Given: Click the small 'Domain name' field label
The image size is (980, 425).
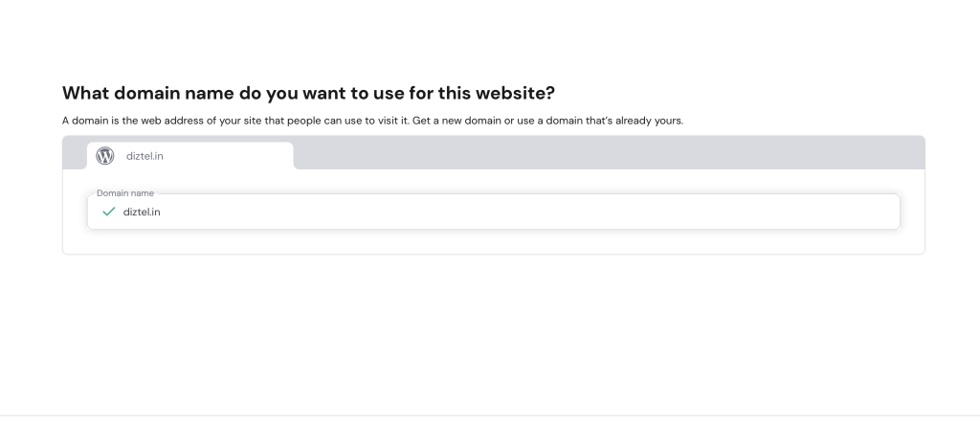Looking at the screenshot, I should pyautogui.click(x=125, y=193).
